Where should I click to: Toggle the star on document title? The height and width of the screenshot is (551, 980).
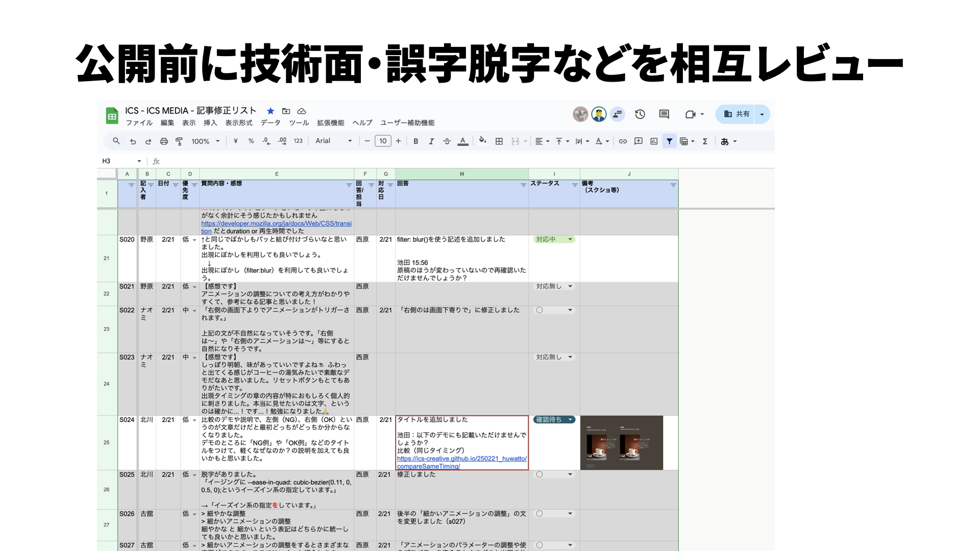click(x=271, y=111)
